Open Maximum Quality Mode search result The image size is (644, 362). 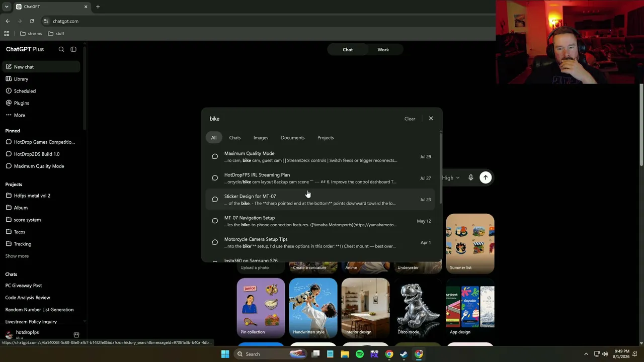point(321,157)
